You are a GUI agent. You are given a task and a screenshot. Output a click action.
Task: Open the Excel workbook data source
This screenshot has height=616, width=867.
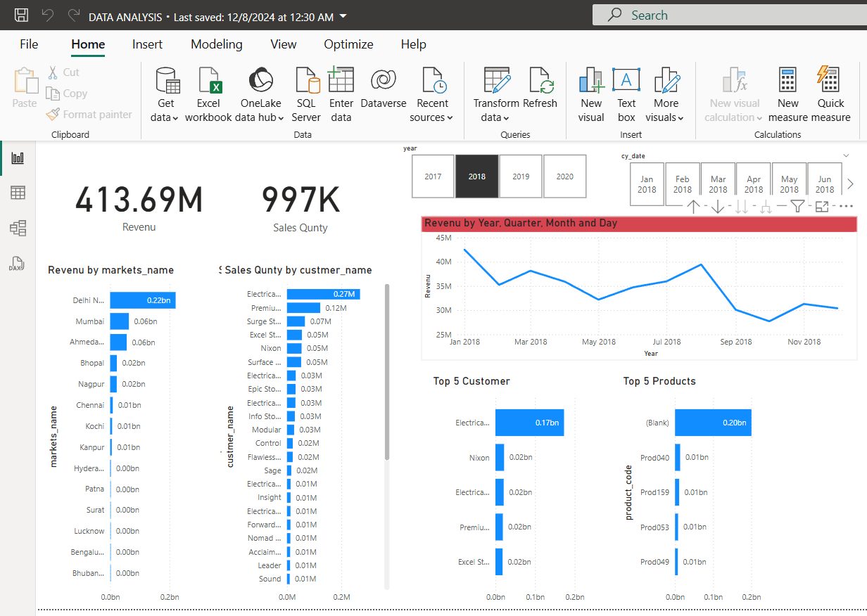coord(208,95)
